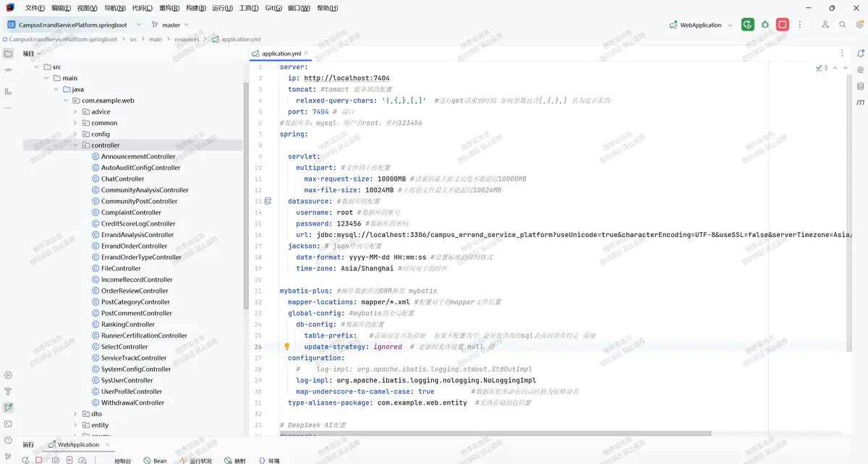Open the Git(G) menu
The width and height of the screenshot is (868, 464).
point(273,8)
